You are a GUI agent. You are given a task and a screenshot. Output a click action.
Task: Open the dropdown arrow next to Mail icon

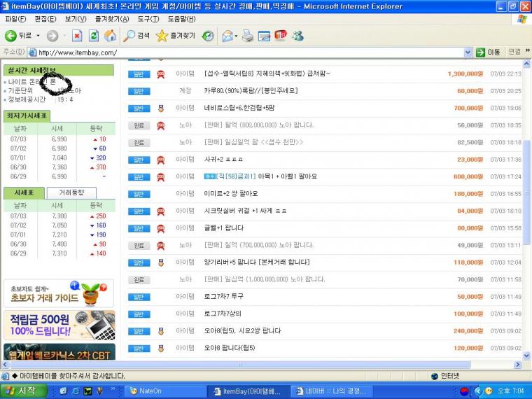point(236,36)
